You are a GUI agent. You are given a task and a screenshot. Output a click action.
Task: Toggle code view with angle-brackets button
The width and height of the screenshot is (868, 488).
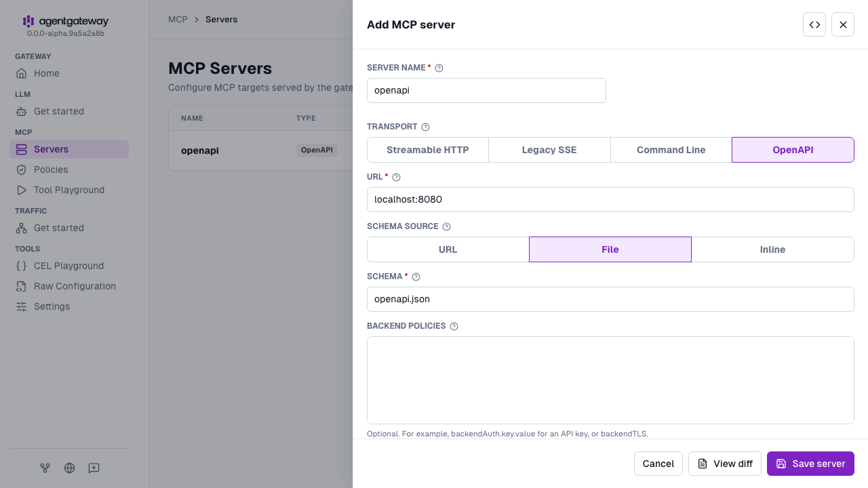(x=814, y=24)
